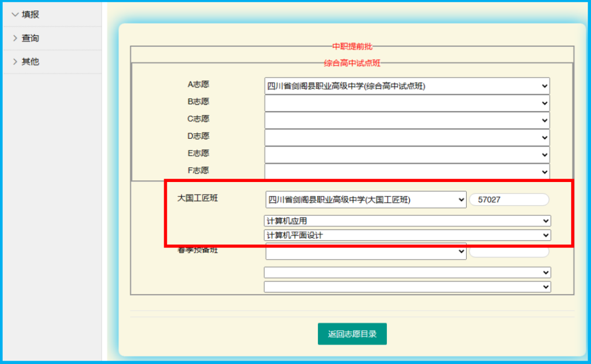Open the 大国工匠班 school dropdown
The width and height of the screenshot is (591, 364).
click(366, 200)
